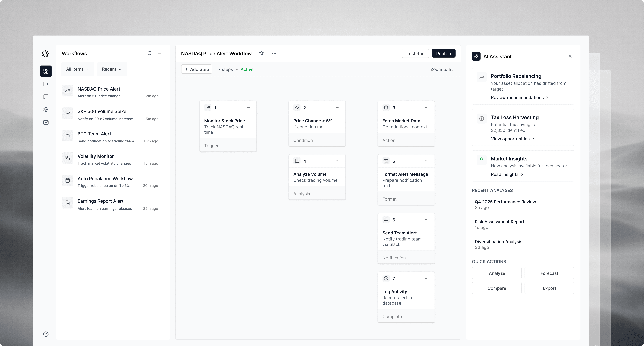The height and width of the screenshot is (346, 644).
Task: Expand the Recent sort dropdown
Action: [x=112, y=69]
